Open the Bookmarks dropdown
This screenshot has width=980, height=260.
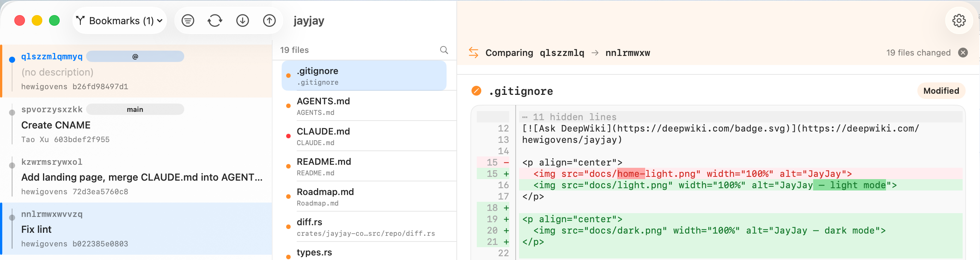point(119,20)
